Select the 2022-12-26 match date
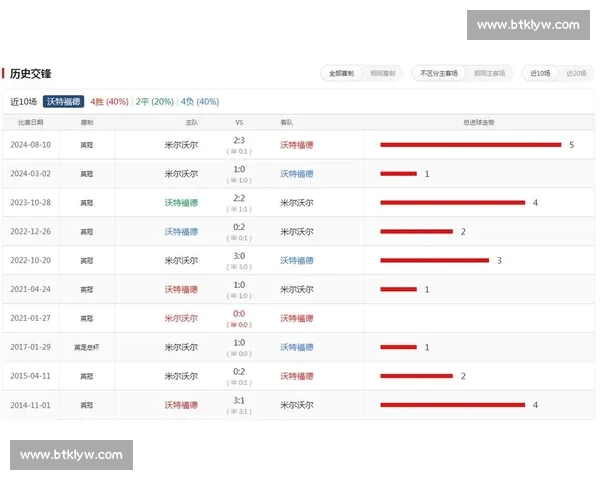The height and width of the screenshot is (480, 600). [31, 232]
